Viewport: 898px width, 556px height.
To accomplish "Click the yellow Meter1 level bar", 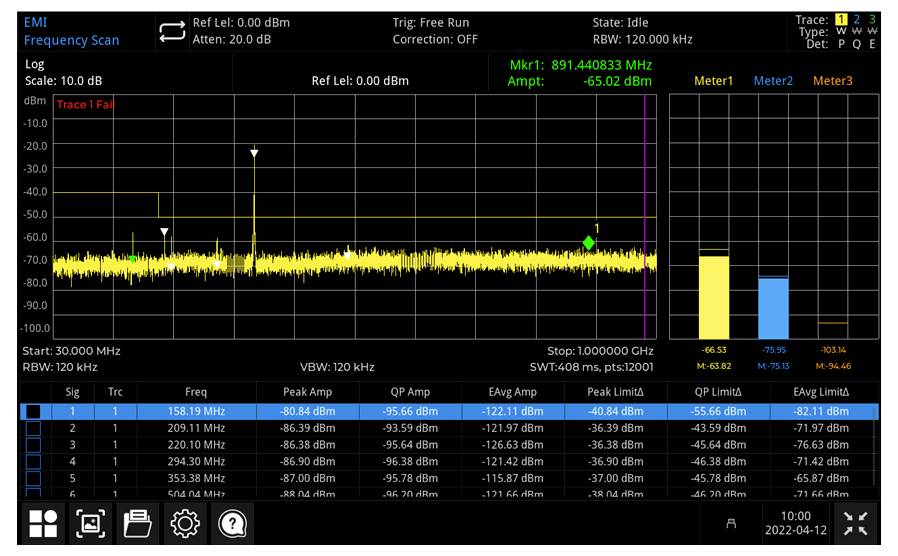I will click(x=713, y=297).
